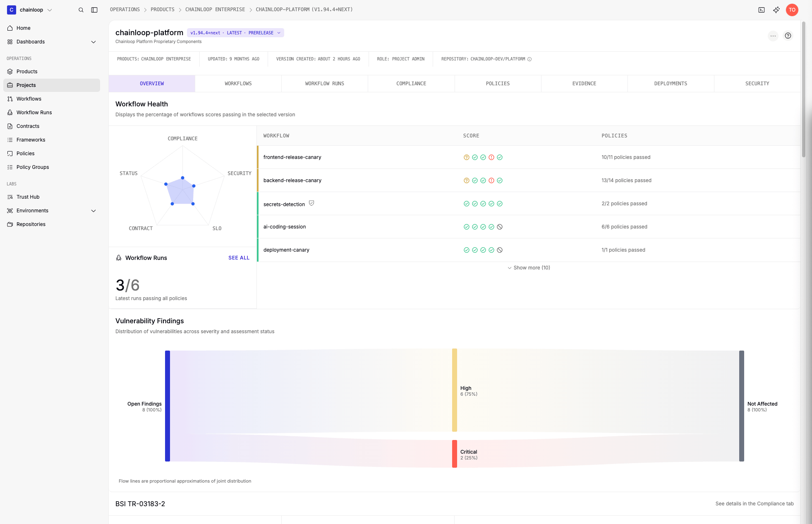
Task: Switch to the Evidence tab
Action: 584,84
